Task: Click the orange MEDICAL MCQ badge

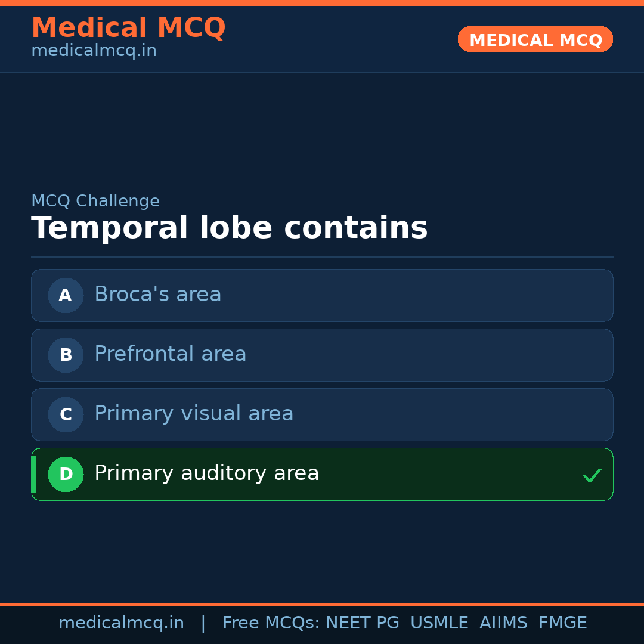Action: [x=535, y=39]
